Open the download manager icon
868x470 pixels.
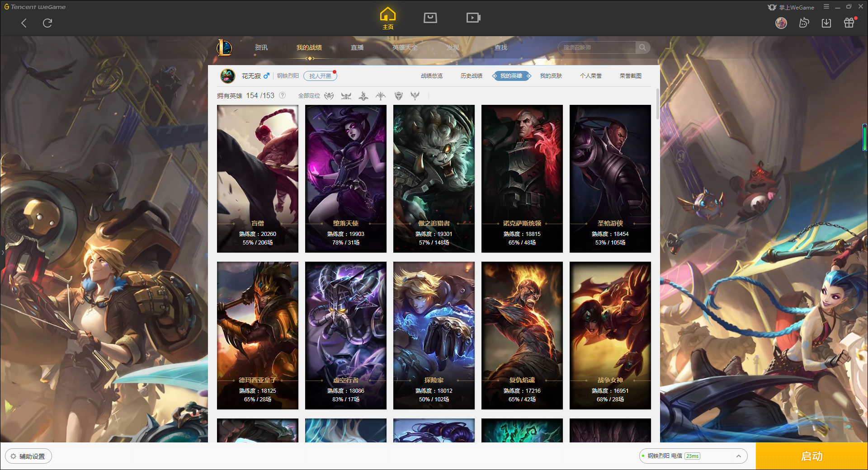click(826, 23)
